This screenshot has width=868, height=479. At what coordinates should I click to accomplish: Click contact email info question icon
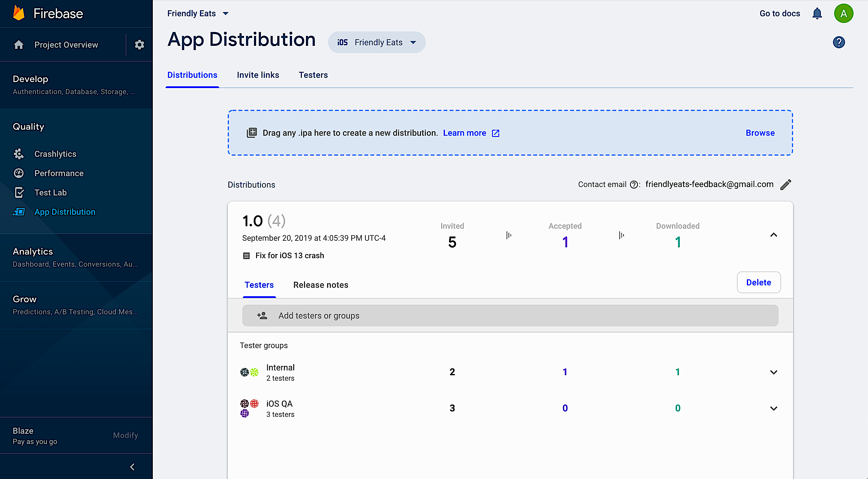coord(634,185)
